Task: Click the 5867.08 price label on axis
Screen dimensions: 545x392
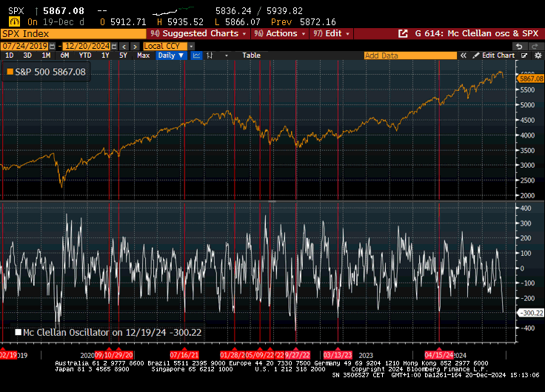Action: click(x=531, y=78)
